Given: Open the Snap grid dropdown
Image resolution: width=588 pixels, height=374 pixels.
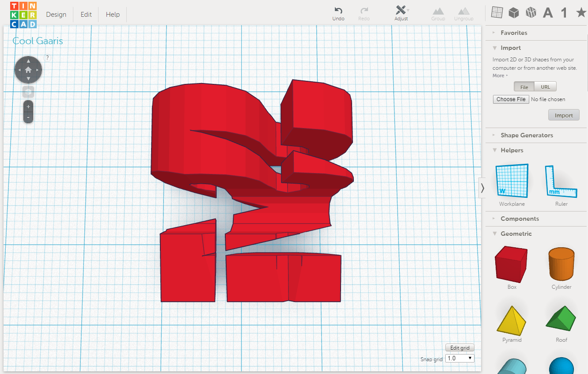Looking at the screenshot, I should pyautogui.click(x=459, y=358).
